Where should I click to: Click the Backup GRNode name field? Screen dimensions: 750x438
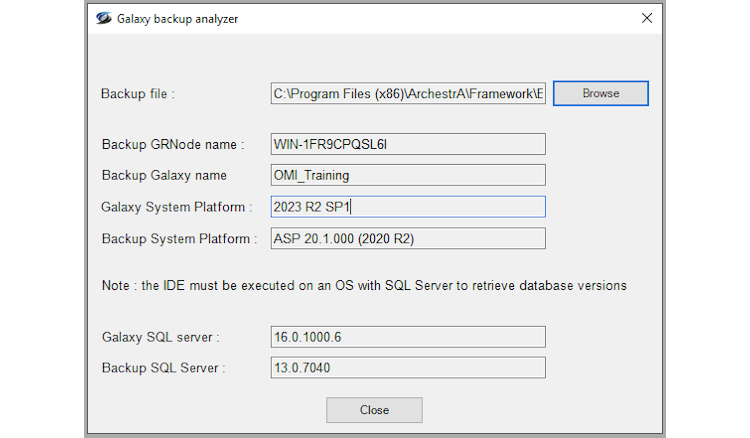(x=408, y=144)
